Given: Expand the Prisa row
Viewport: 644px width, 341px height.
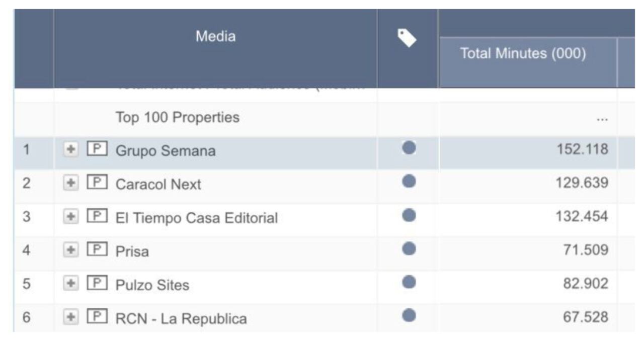Looking at the screenshot, I should pos(72,250).
